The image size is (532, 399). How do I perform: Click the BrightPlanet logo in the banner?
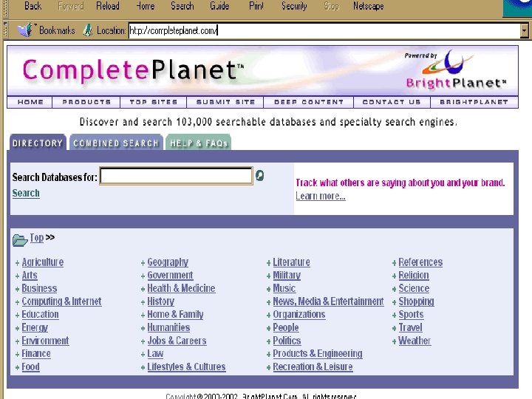click(456, 70)
